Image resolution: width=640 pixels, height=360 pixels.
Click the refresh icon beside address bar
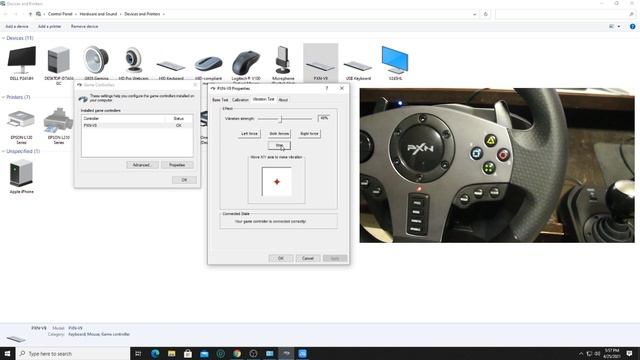coord(486,14)
